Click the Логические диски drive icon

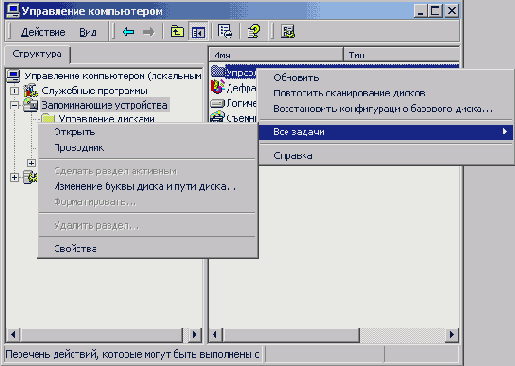218,103
